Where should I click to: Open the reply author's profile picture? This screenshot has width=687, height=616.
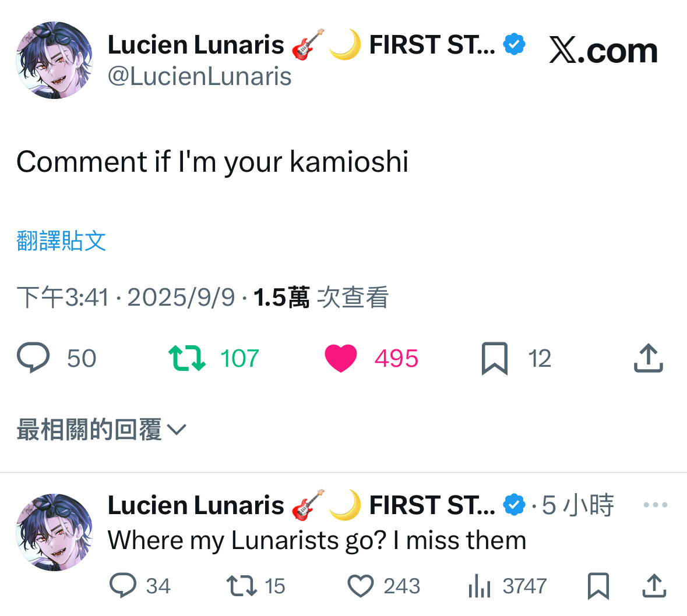(x=54, y=532)
